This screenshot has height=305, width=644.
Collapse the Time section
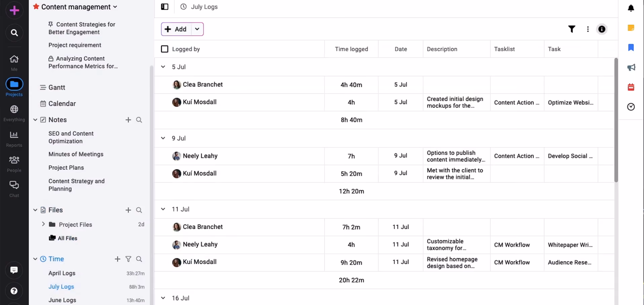[x=35, y=259]
